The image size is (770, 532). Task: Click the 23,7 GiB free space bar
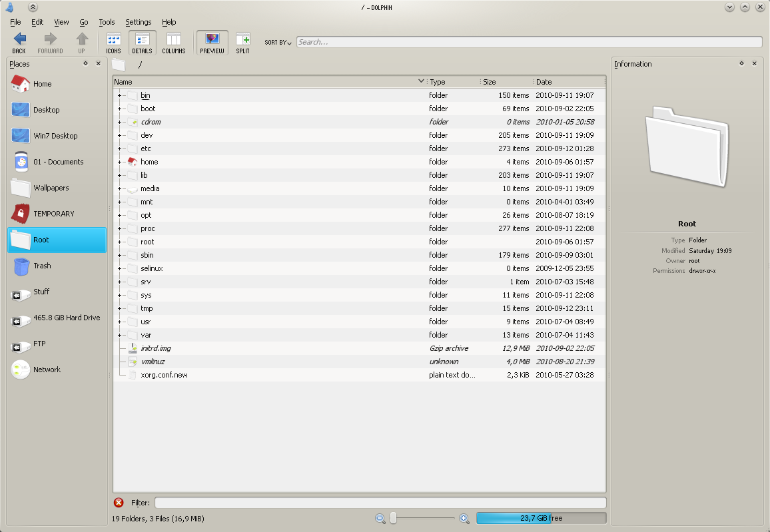(x=541, y=518)
